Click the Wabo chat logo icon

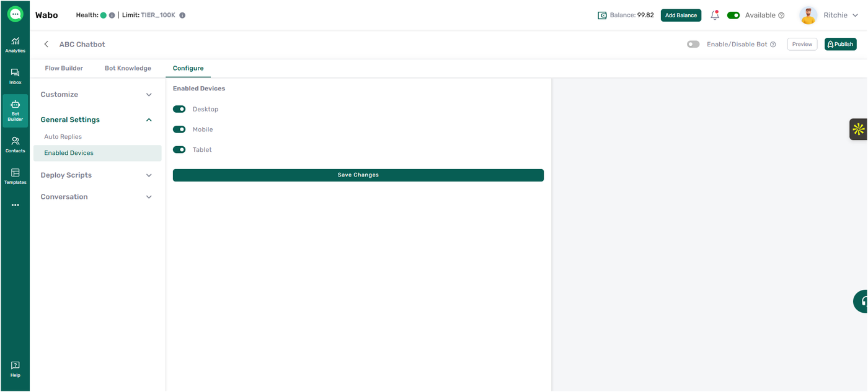(x=15, y=14)
